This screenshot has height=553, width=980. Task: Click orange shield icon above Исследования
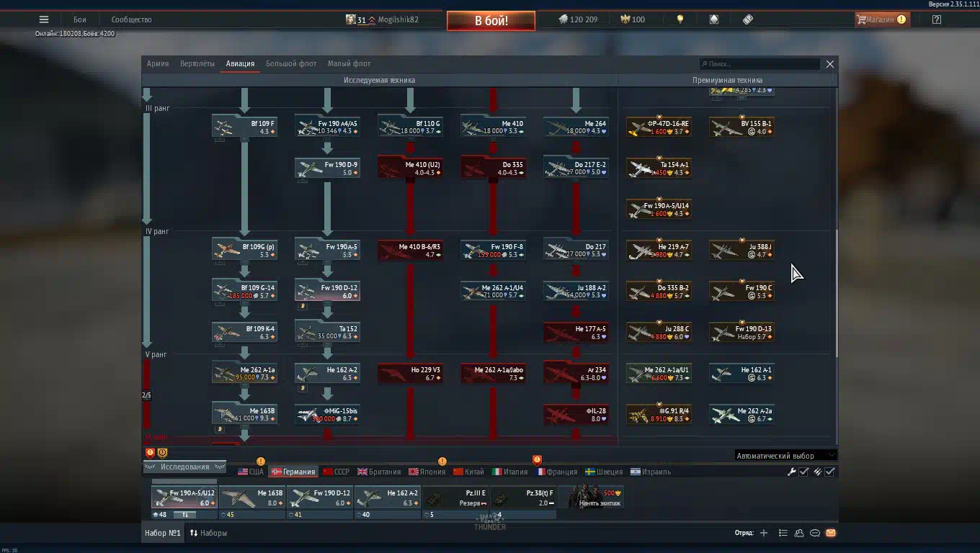coord(162,452)
